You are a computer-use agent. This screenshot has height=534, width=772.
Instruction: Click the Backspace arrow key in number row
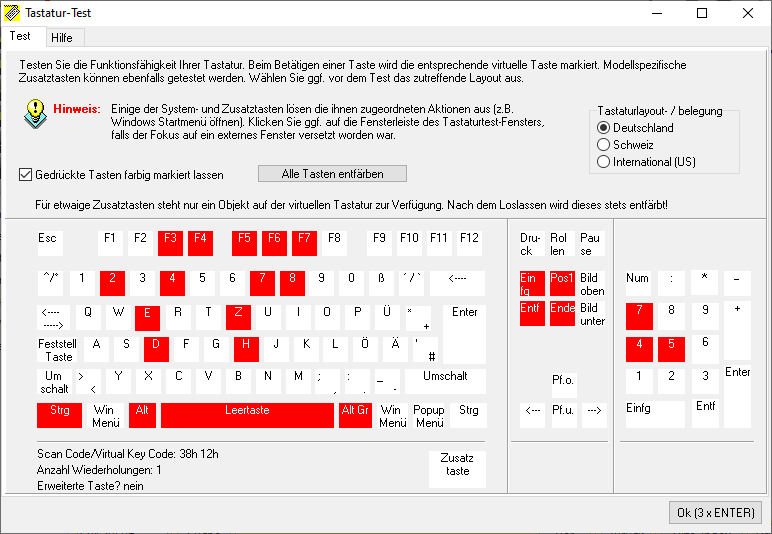coord(457,283)
